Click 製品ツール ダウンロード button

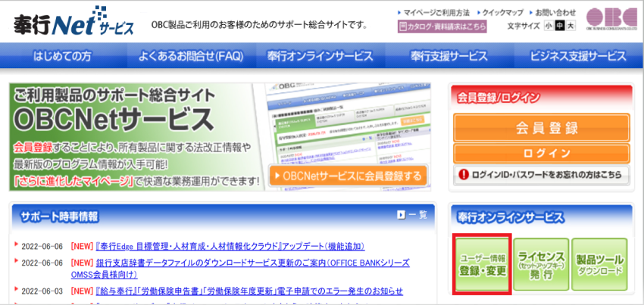(x=599, y=264)
